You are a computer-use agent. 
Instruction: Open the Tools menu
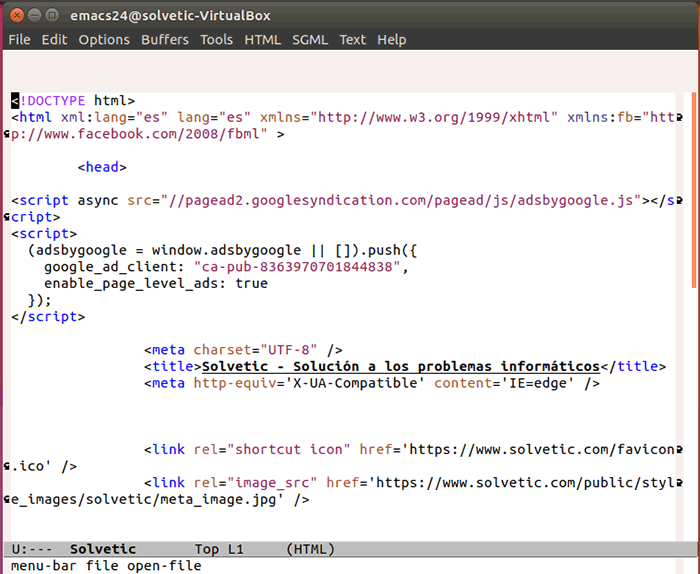pos(216,40)
